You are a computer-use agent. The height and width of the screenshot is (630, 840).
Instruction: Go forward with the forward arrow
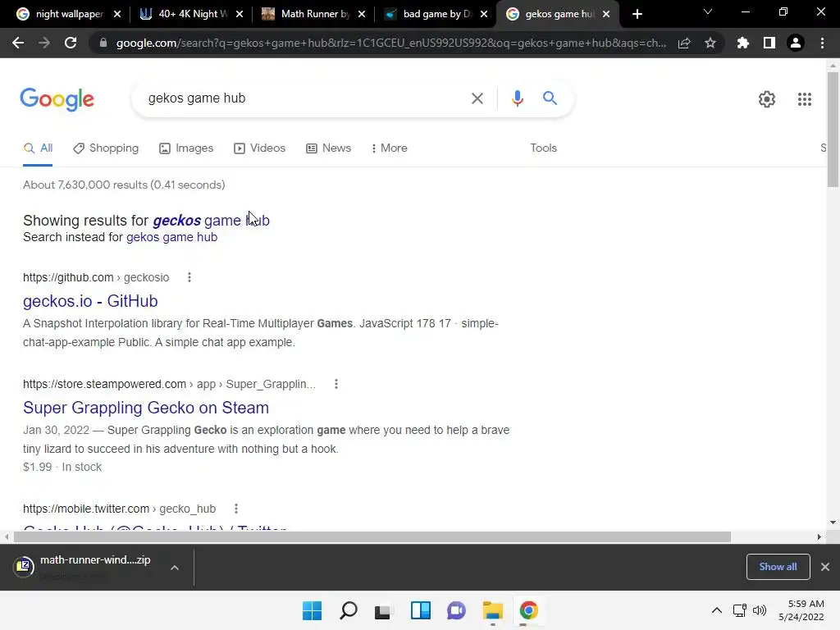44,43
